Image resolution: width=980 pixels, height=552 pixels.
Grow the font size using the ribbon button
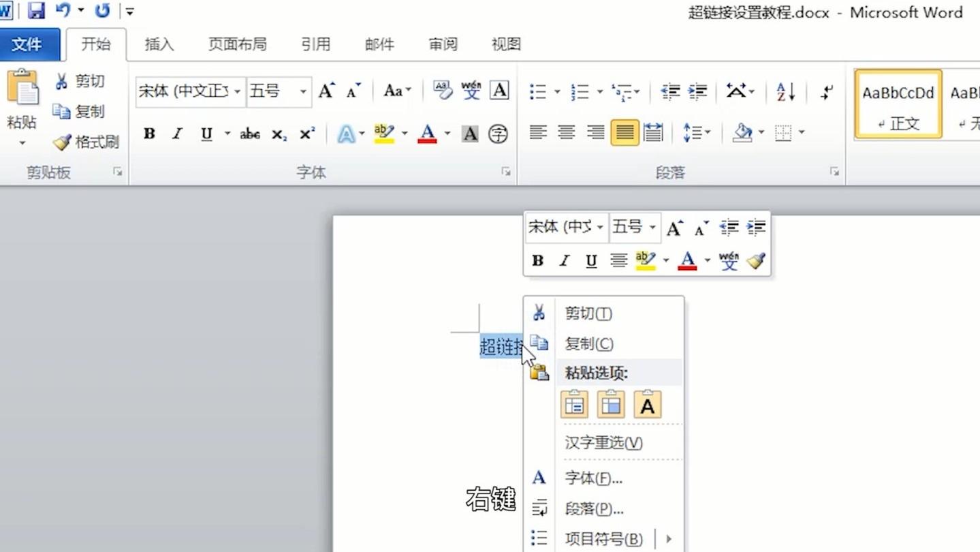tap(327, 91)
